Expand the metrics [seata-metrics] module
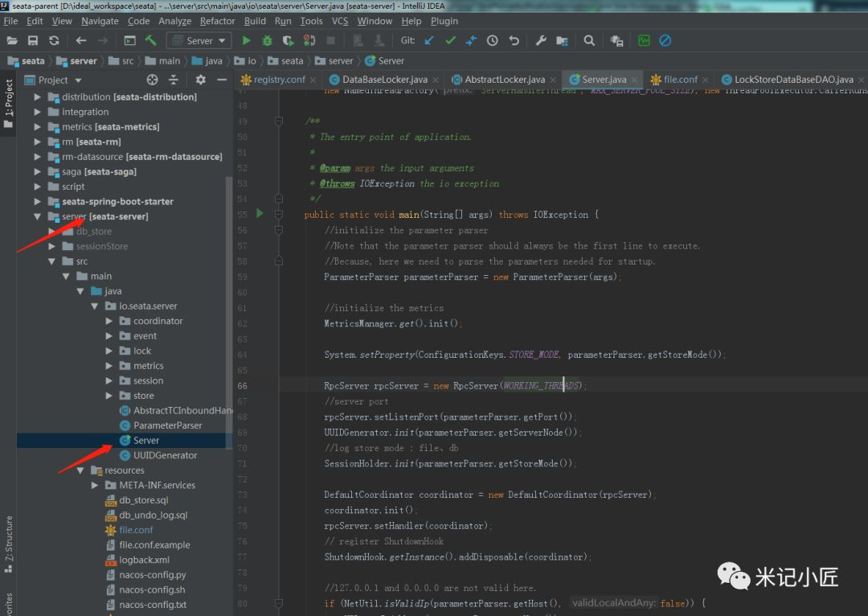The image size is (868, 616). [37, 127]
